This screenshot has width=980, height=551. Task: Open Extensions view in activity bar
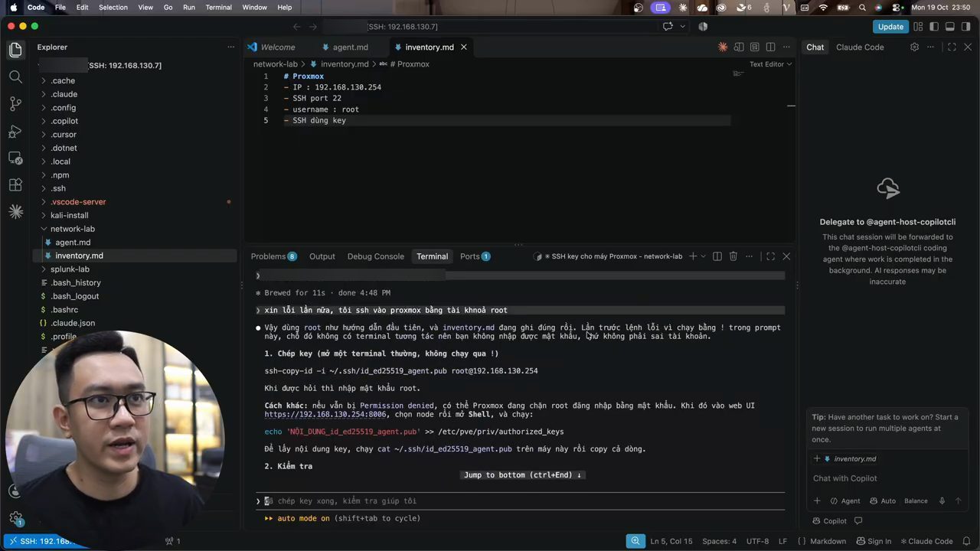tap(15, 184)
